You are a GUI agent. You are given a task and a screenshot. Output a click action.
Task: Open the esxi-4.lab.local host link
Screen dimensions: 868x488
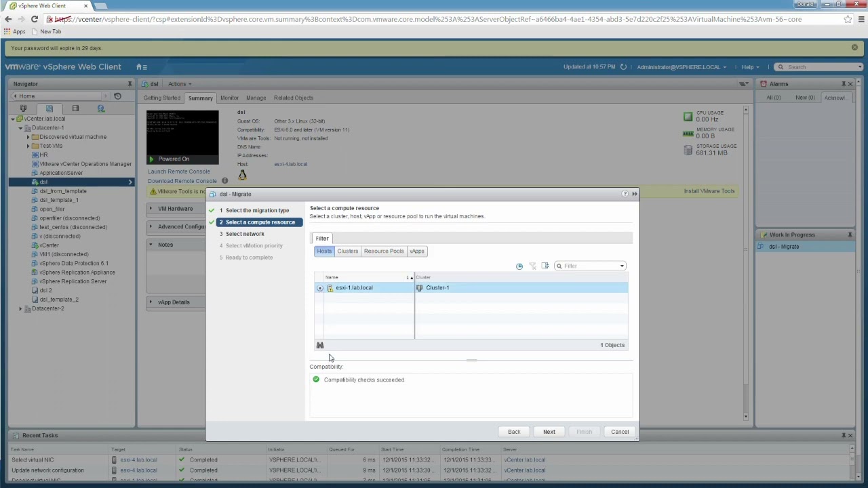pos(291,164)
